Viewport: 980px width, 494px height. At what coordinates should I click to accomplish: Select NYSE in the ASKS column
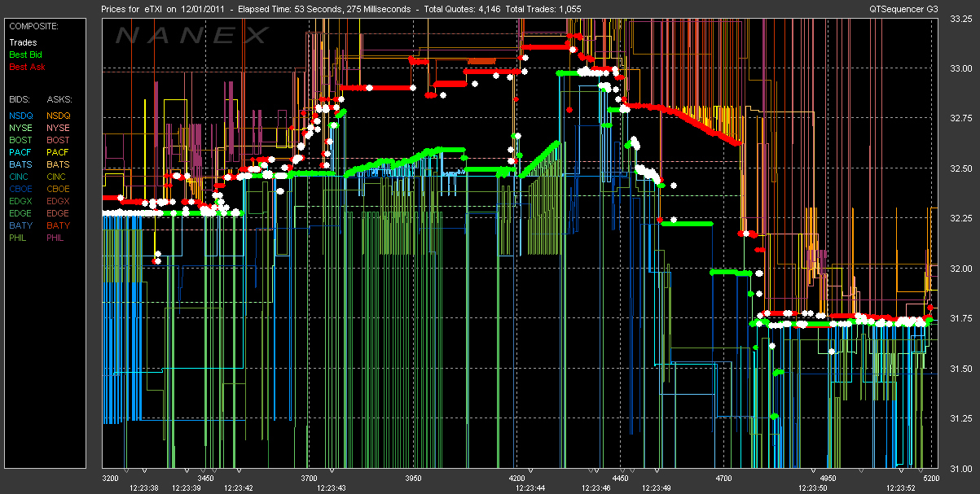(x=58, y=128)
